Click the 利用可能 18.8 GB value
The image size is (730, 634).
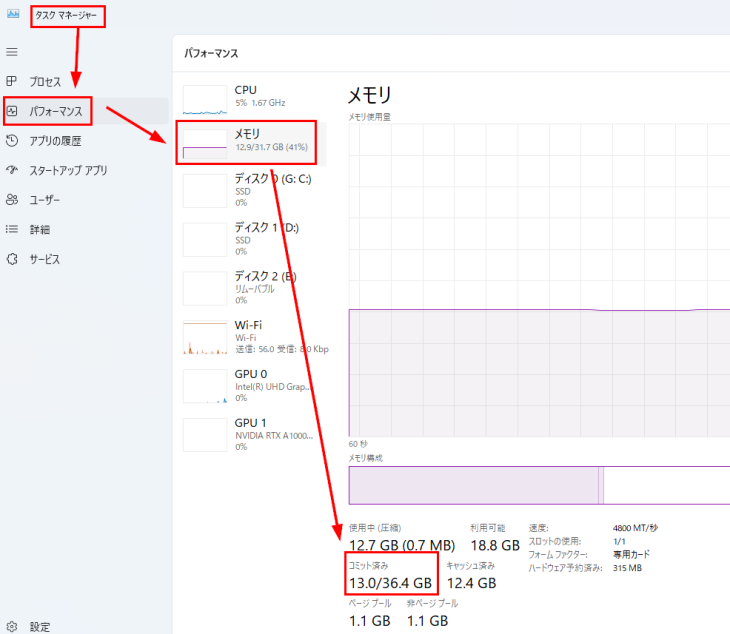pos(495,545)
